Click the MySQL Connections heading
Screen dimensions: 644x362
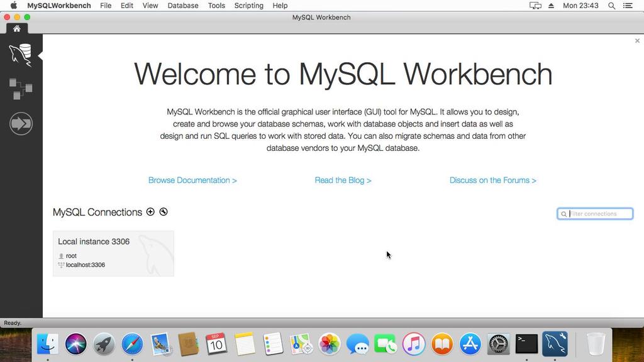coord(97,212)
